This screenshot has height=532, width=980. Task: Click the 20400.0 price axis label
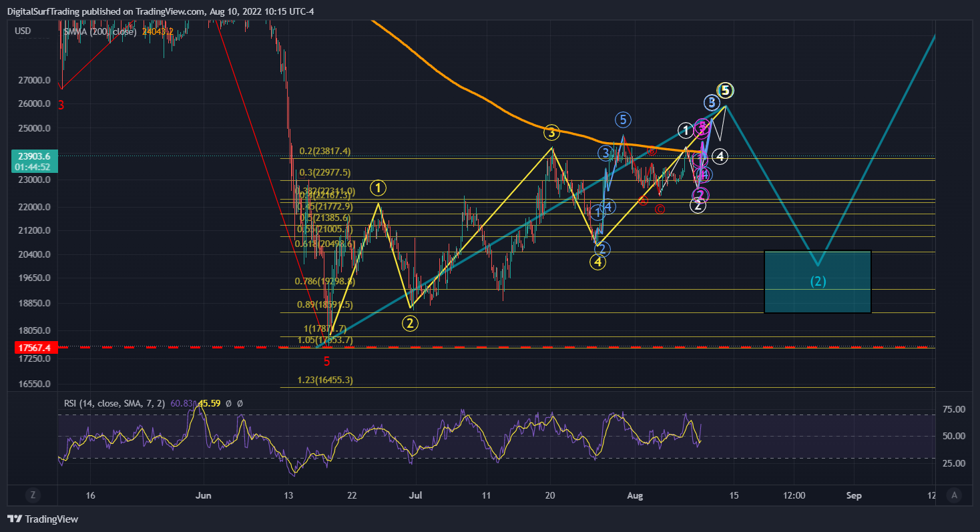tap(35, 254)
